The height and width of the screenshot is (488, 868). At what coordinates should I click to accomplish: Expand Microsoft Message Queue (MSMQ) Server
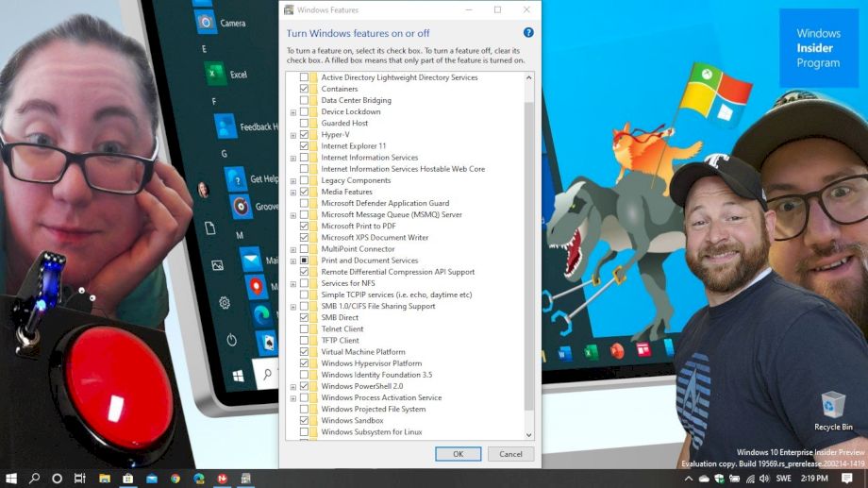pos(292,215)
